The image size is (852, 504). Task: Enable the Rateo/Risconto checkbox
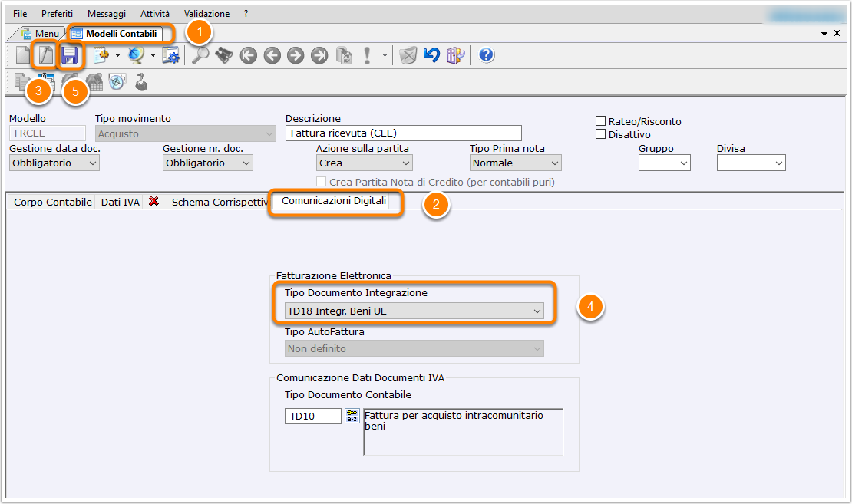600,121
